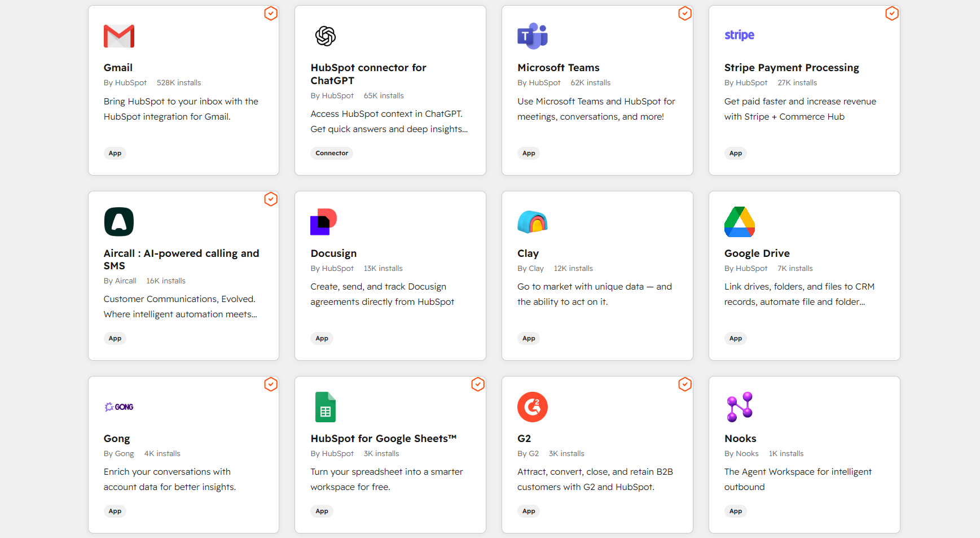Viewport: 980px width, 538px height.
Task: Click the Docusign logo
Action: pyautogui.click(x=324, y=222)
